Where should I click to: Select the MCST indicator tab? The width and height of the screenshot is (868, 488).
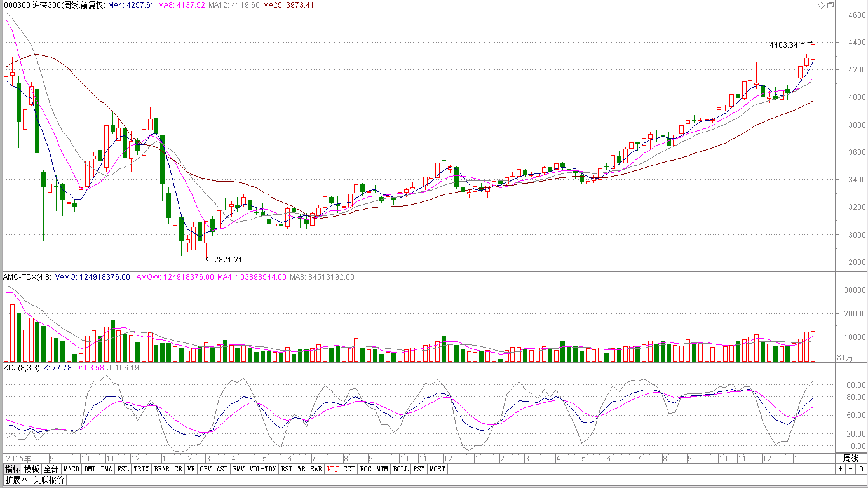pos(437,469)
